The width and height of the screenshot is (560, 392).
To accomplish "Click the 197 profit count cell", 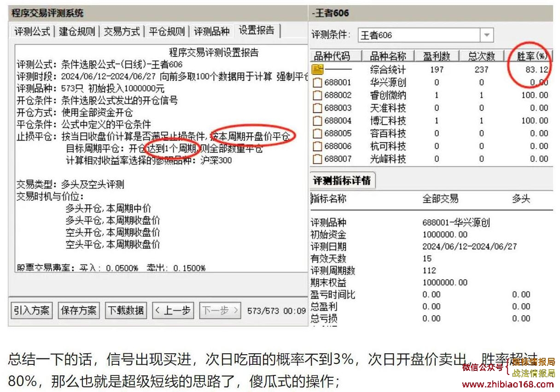I will tap(437, 70).
